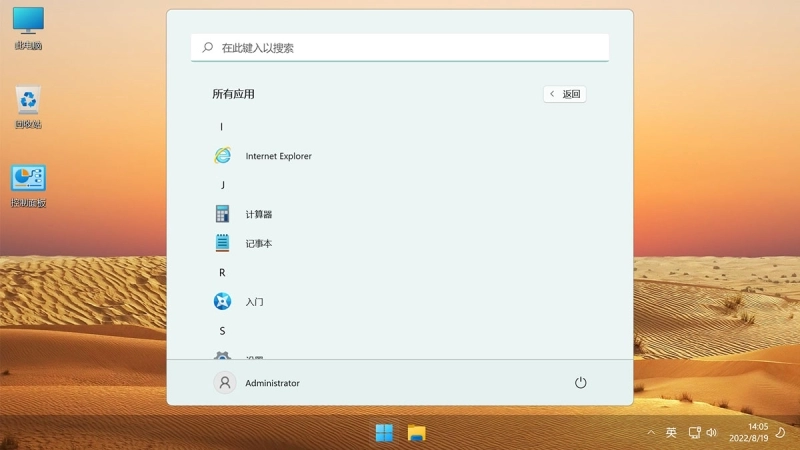Open the network status tray icon
The height and width of the screenshot is (450, 800).
694,433
